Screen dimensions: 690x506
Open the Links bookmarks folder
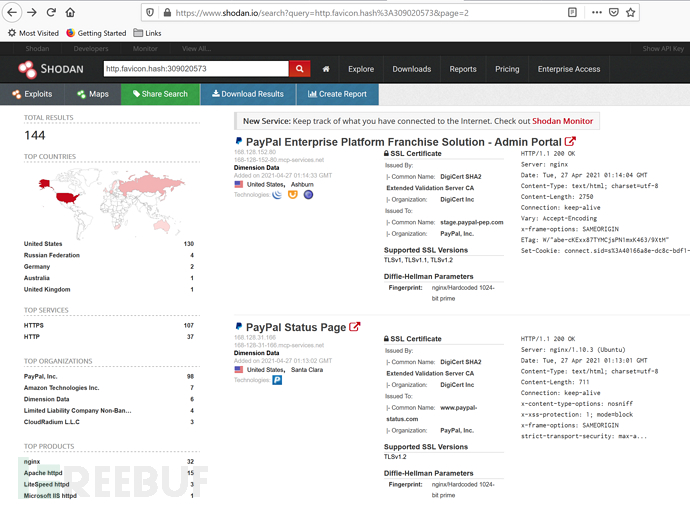[x=147, y=33]
